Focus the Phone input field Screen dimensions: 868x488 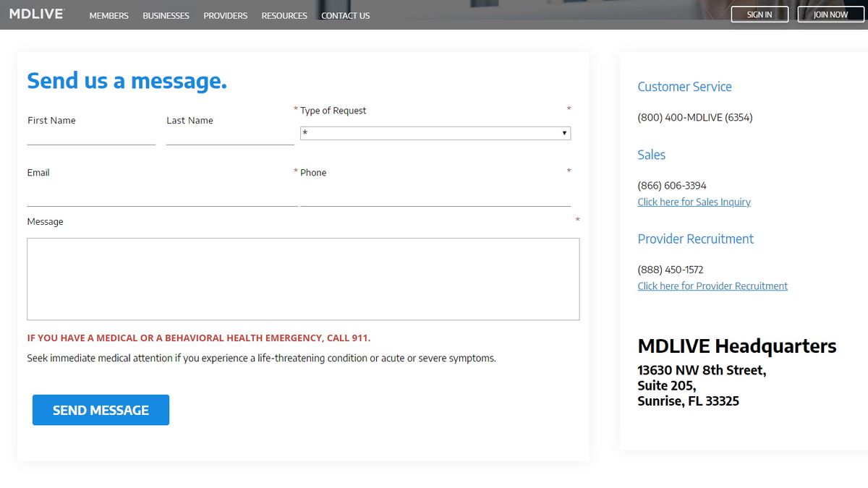[x=435, y=197]
